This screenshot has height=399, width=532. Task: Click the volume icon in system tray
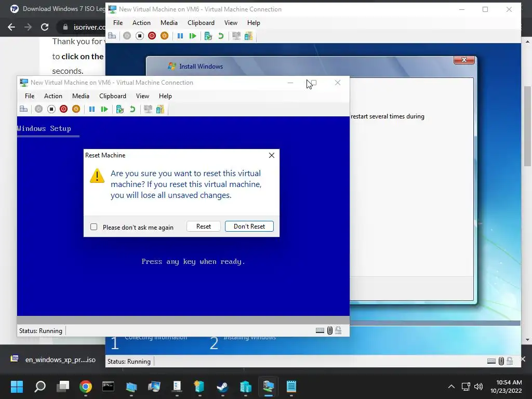tap(478, 387)
